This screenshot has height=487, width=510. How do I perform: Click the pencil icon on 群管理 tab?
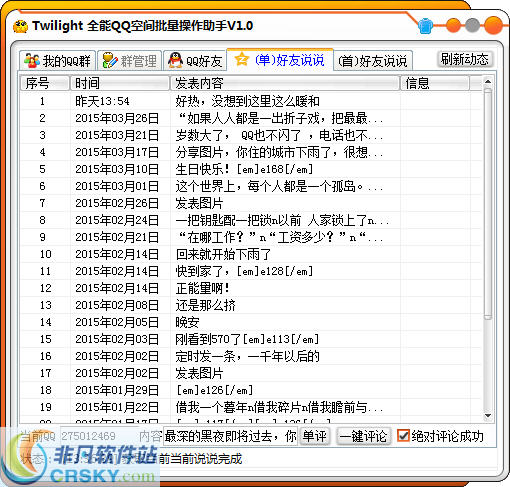click(x=110, y=61)
